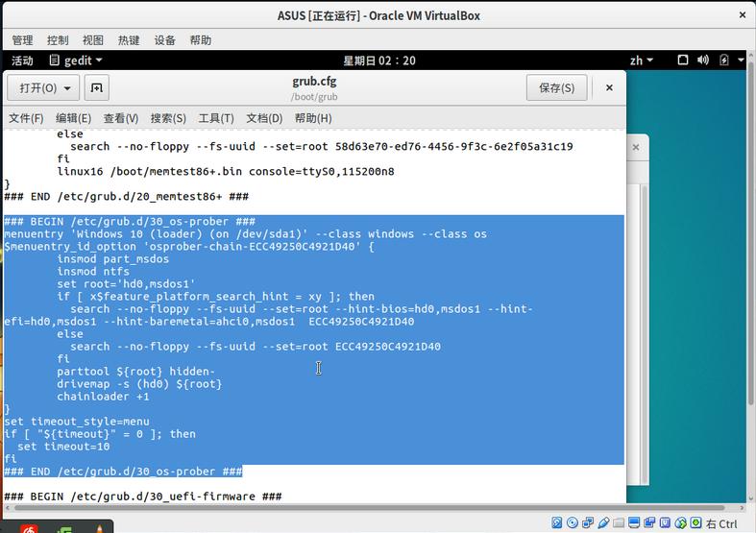Viewport: 756px width, 533px height.
Task: Click the battery charging icon in top bar
Action: pos(723,61)
